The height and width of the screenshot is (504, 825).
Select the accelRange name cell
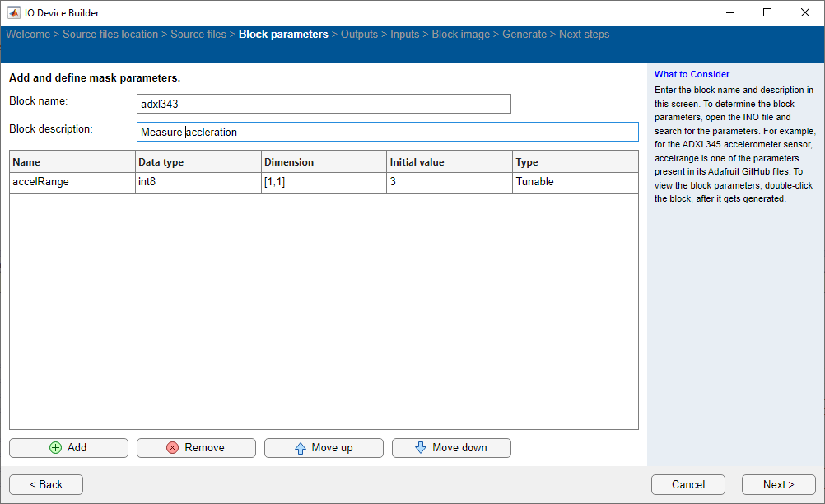pyautogui.click(x=72, y=182)
